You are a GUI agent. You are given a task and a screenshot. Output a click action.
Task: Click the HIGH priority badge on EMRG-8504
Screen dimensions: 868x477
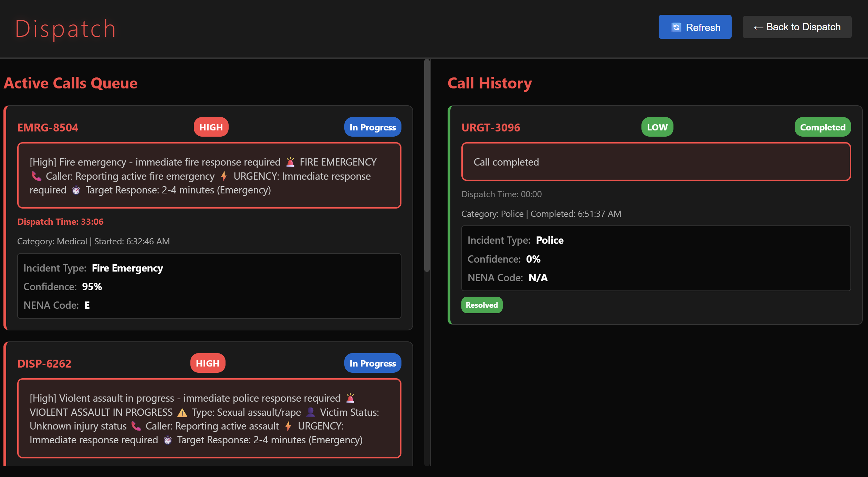pyautogui.click(x=211, y=127)
